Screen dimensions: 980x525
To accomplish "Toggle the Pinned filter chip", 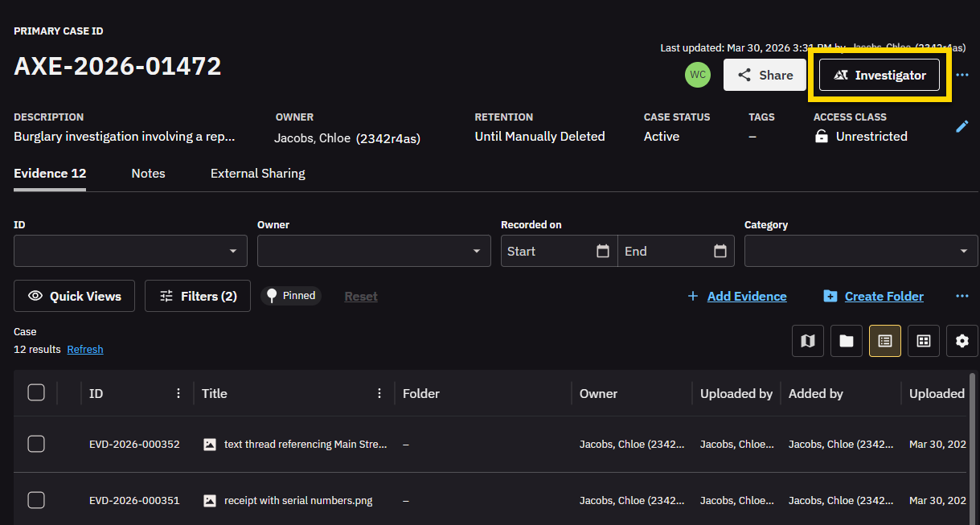I will click(x=291, y=296).
